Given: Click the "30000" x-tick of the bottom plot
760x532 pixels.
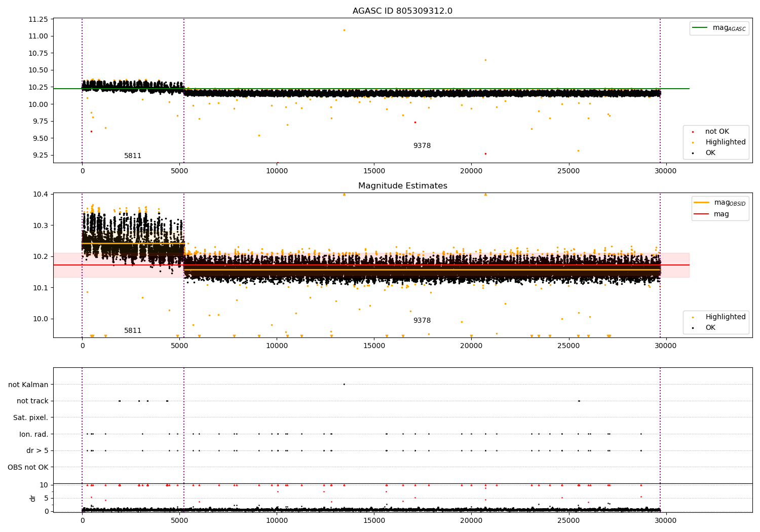Looking at the screenshot, I should click(x=666, y=520).
